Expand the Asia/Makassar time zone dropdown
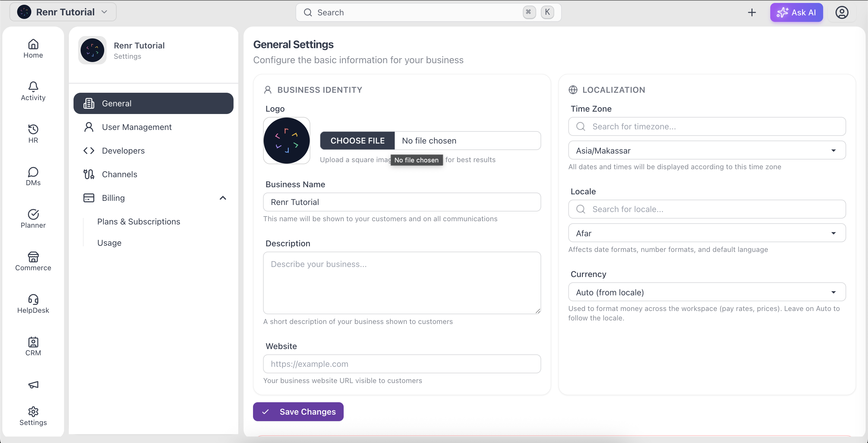This screenshot has height=443, width=868. point(707,150)
